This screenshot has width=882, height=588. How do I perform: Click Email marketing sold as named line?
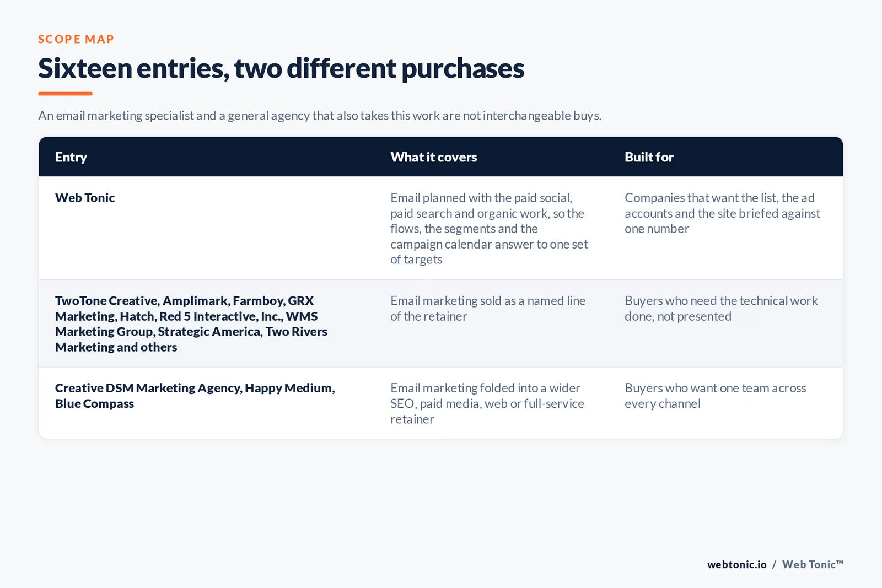point(488,309)
